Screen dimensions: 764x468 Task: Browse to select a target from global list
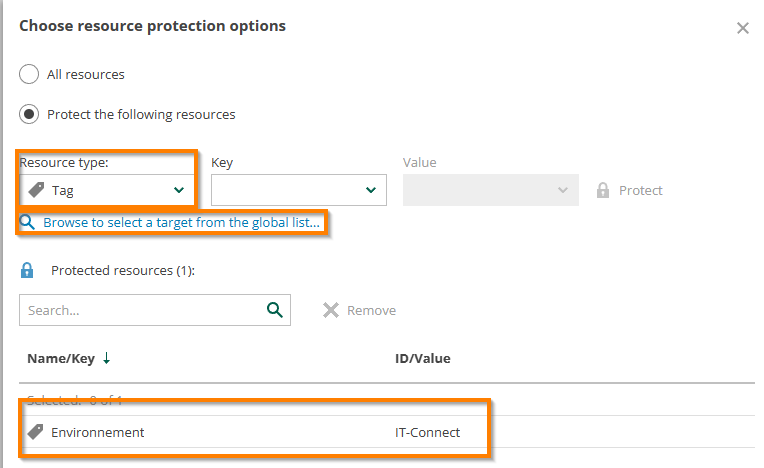coord(181,222)
